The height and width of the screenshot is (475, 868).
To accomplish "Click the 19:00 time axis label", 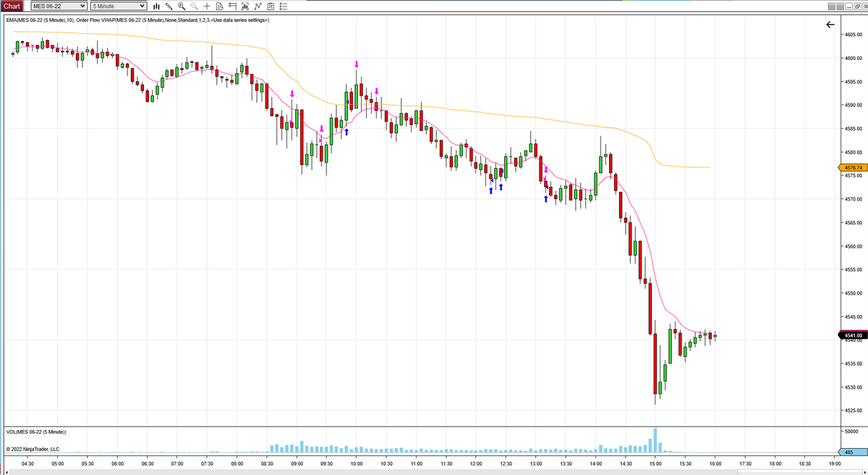I will pyautogui.click(x=835, y=463).
